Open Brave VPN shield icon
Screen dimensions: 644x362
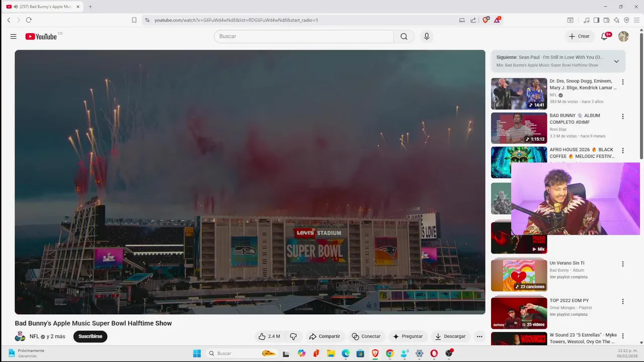pos(626,20)
